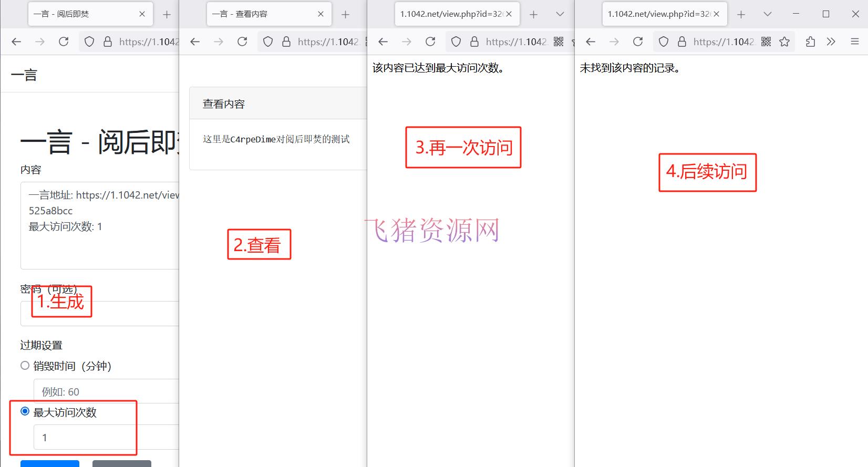List all tabs in 未找到该内容的记录 window
The height and width of the screenshot is (467, 868).
(768, 14)
